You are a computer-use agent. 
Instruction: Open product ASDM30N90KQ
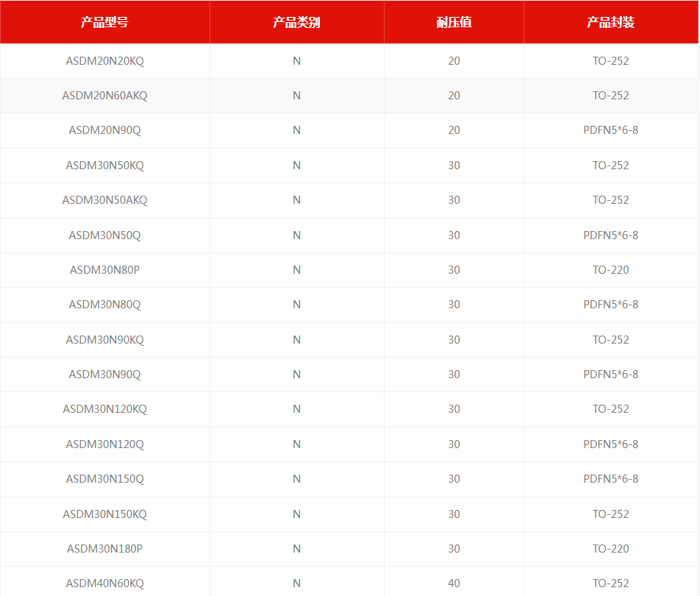click(105, 340)
